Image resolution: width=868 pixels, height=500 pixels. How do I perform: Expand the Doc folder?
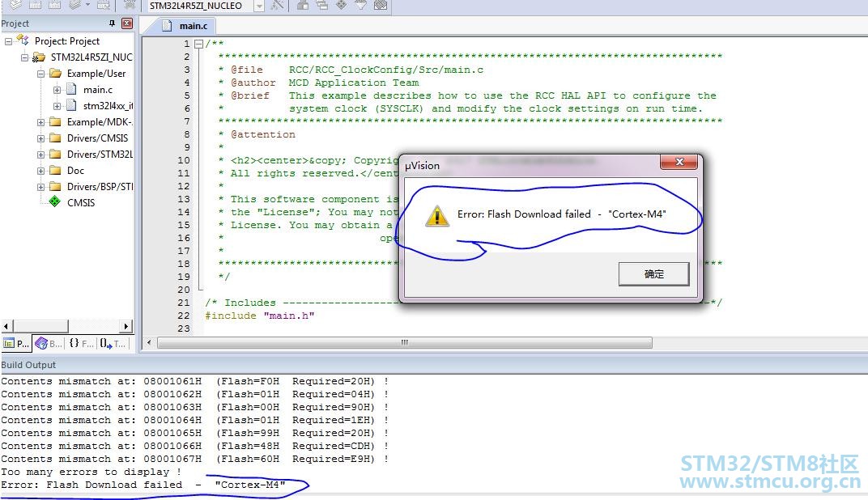click(x=40, y=171)
